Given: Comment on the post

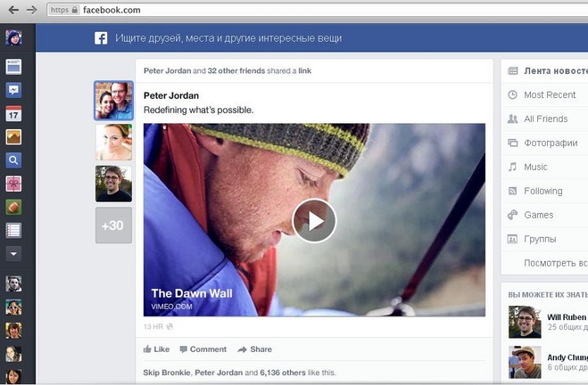Looking at the screenshot, I should click(x=203, y=349).
